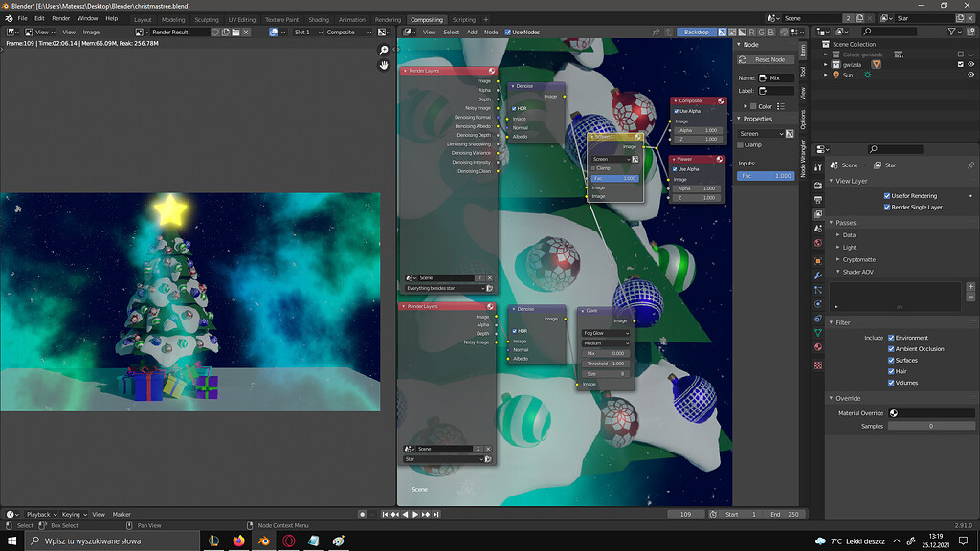This screenshot has height=551, width=980.
Task: Open Fog Glow dropdown in Glare node
Action: (606, 333)
